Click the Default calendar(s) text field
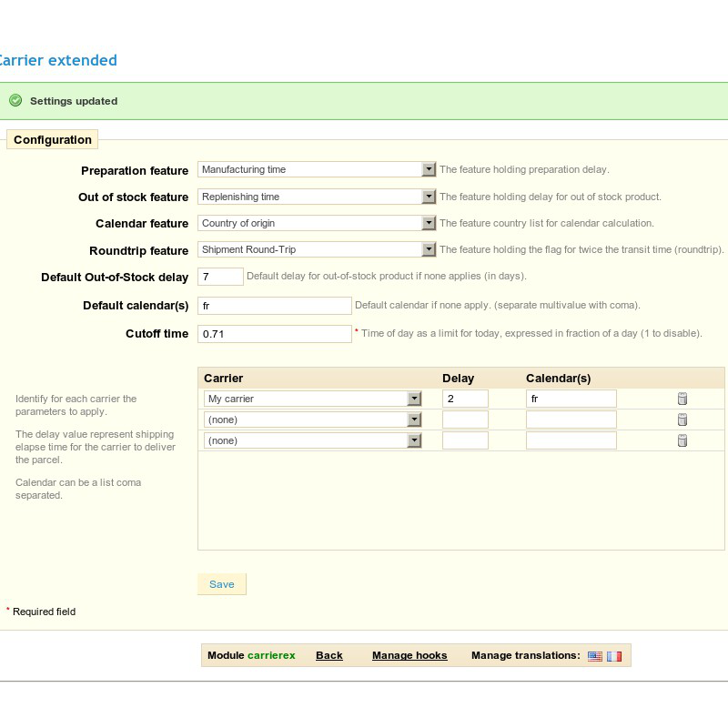The width and height of the screenshot is (728, 728). click(x=274, y=306)
